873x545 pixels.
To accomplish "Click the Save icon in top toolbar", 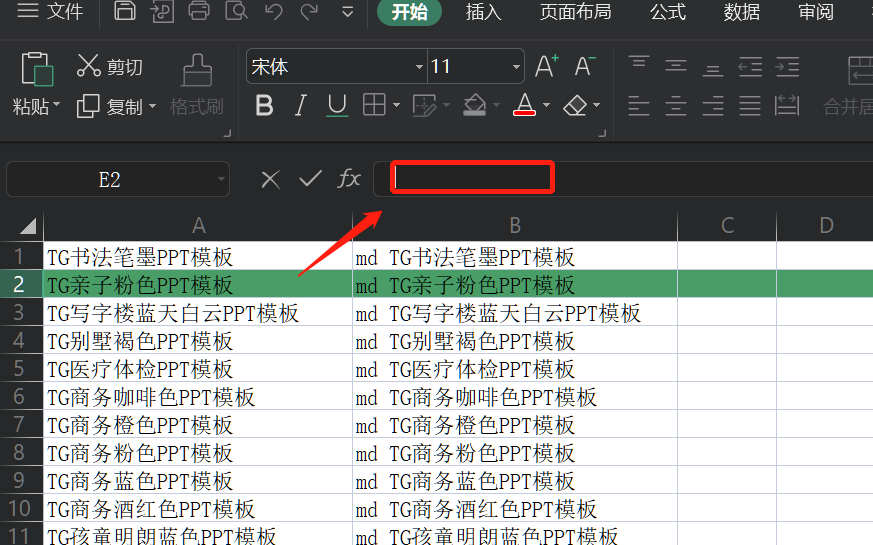I will [125, 12].
